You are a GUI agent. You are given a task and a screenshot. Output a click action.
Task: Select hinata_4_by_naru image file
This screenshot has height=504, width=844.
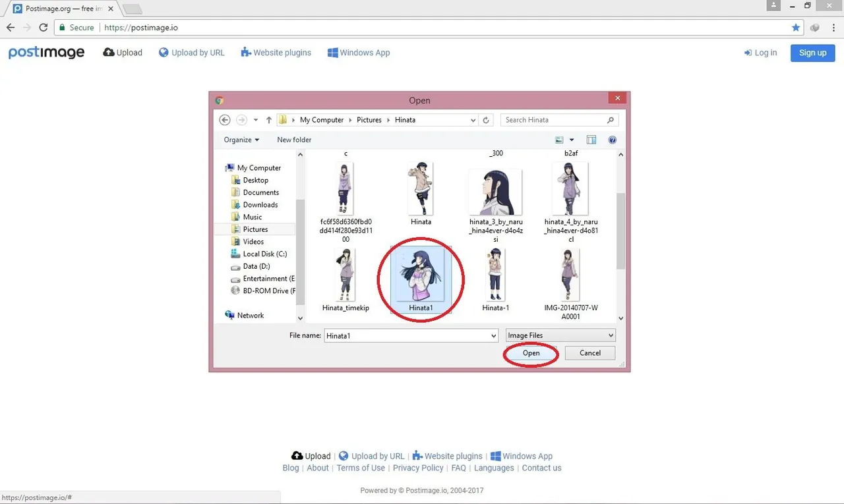[x=571, y=203]
